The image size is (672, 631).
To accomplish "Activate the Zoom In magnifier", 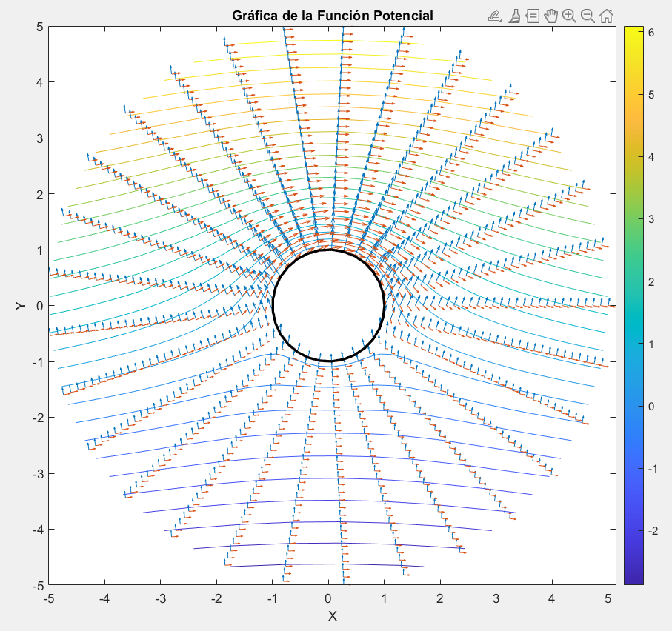I will tap(569, 15).
